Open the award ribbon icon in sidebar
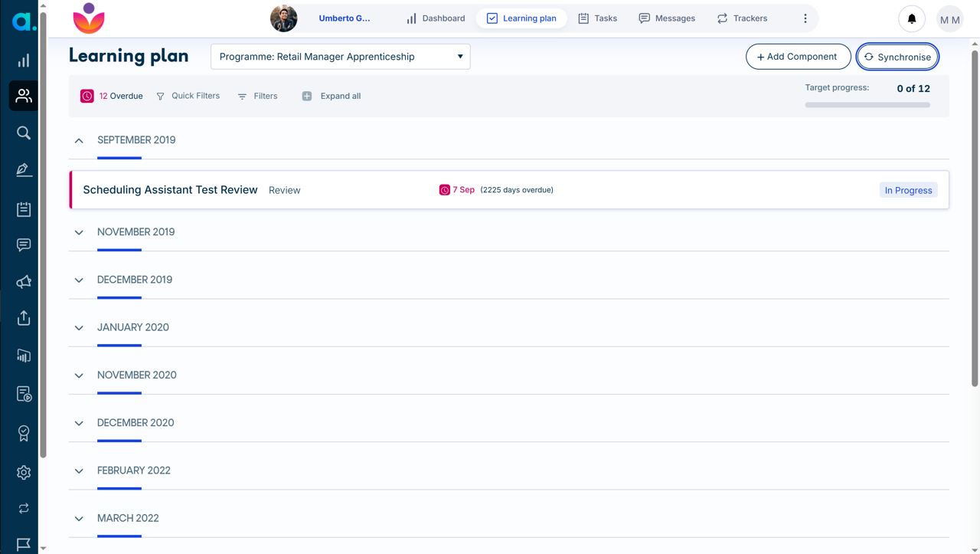980x554 pixels. click(24, 433)
